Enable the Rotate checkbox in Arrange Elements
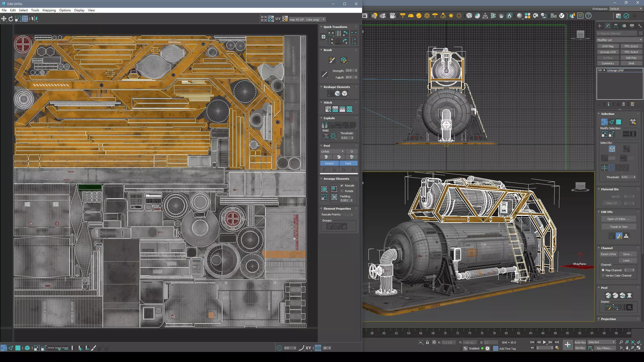 pos(342,191)
